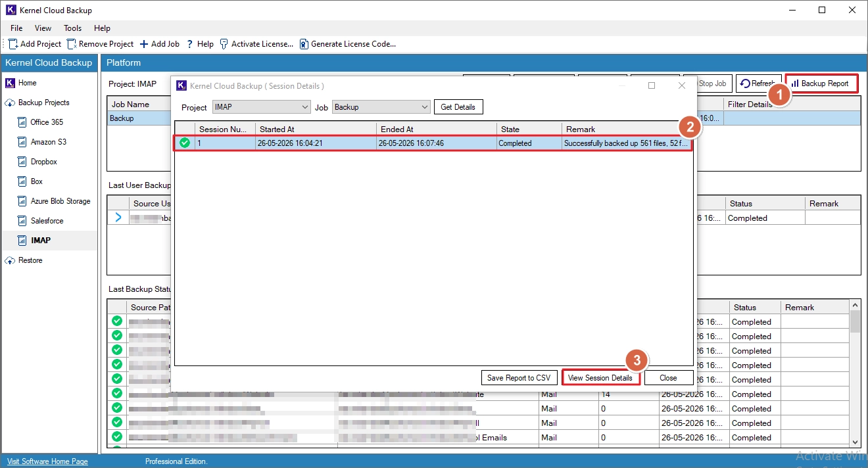This screenshot has height=468, width=868.
Task: Open Home in the sidebar
Action: 27,83
